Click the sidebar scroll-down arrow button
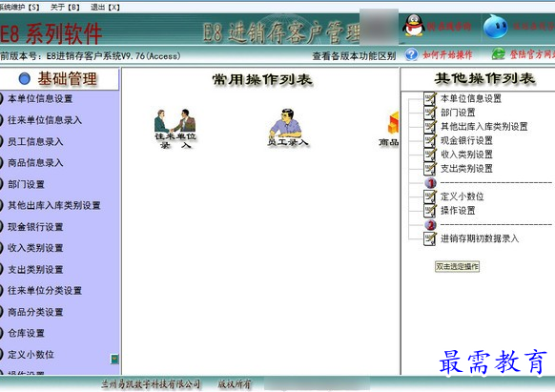Screen dimensions: 555x392 [114, 359]
